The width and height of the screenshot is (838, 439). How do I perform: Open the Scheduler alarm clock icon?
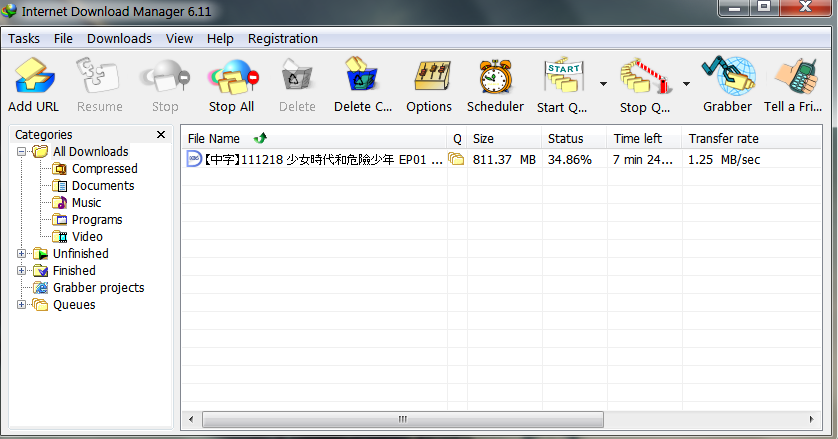(495, 77)
